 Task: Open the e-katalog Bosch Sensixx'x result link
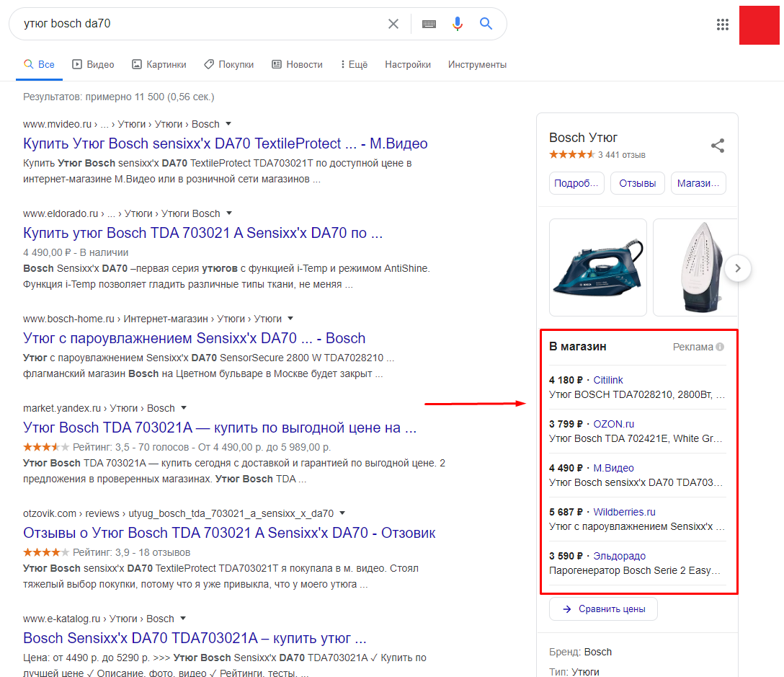(195, 638)
